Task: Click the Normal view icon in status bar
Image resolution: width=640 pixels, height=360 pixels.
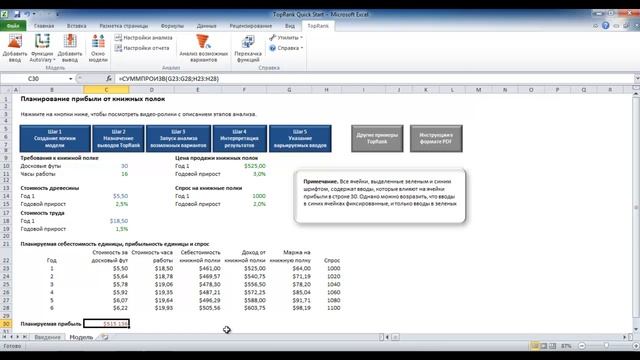Action: pos(534,346)
